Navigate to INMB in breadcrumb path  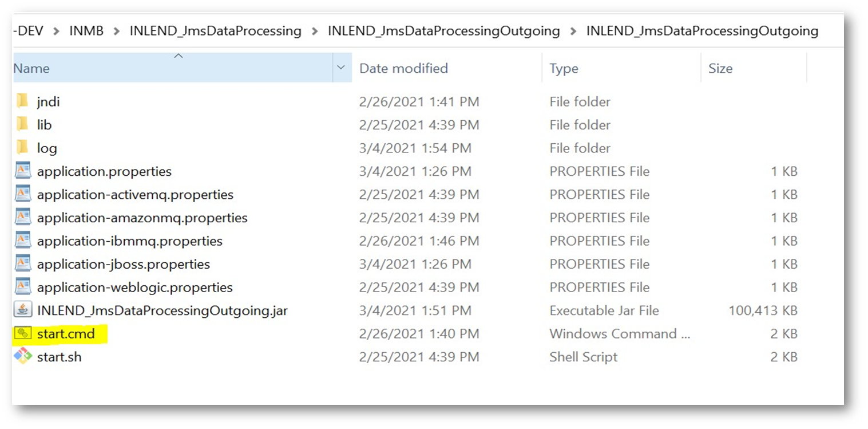click(86, 31)
